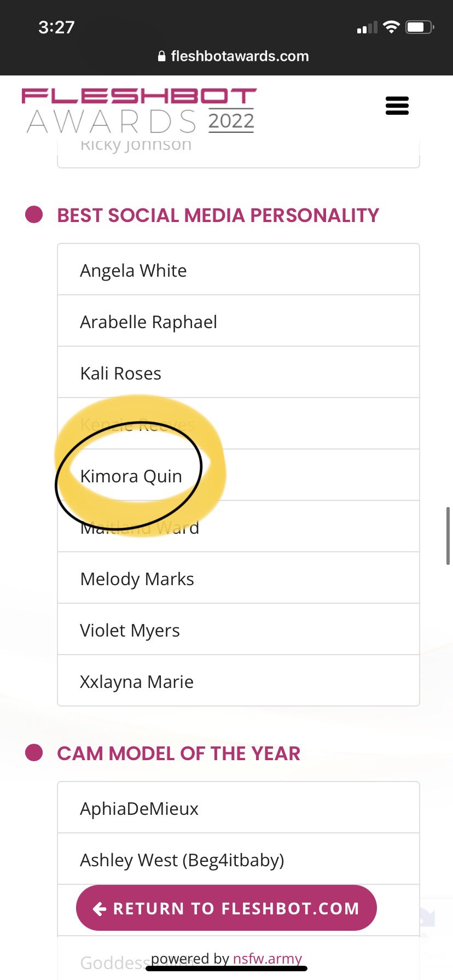The width and height of the screenshot is (453, 980).
Task: Choose AphiaDeMieux for Cam Model
Action: (239, 808)
